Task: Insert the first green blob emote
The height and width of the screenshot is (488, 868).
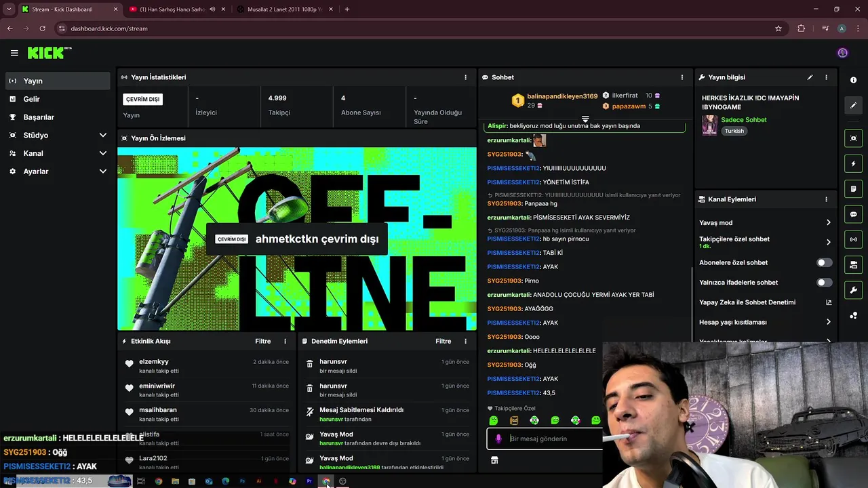Action: [x=494, y=421]
